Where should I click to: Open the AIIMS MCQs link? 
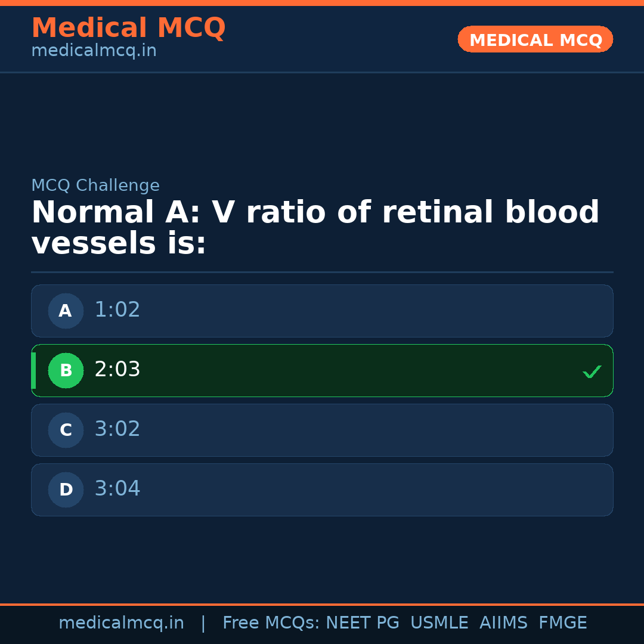pyautogui.click(x=504, y=622)
